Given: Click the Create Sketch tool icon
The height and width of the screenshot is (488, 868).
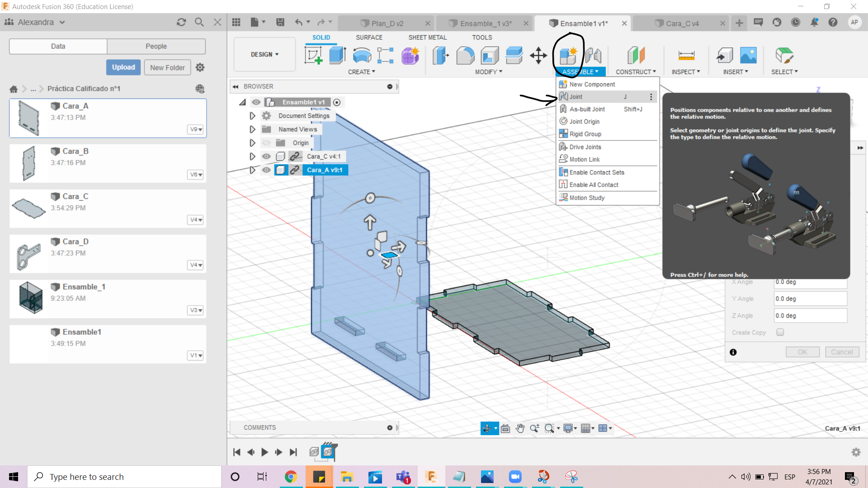Looking at the screenshot, I should [x=313, y=56].
